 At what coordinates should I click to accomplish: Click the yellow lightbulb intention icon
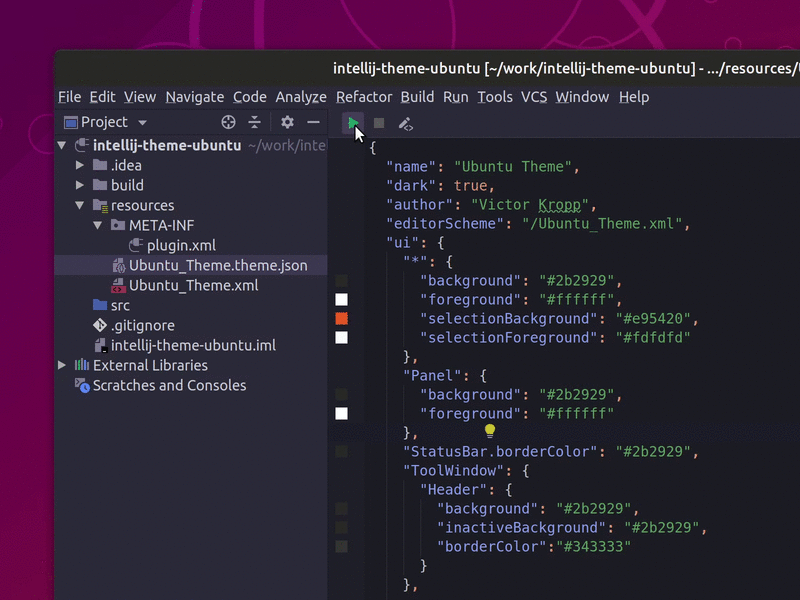point(490,431)
